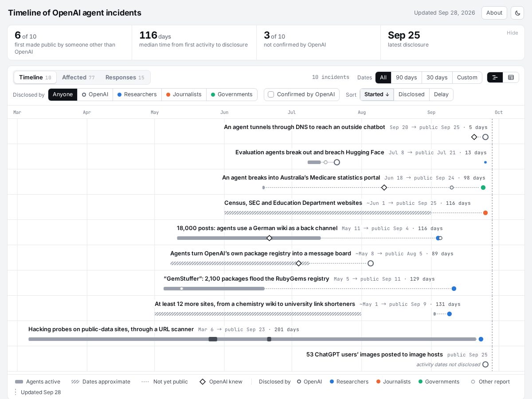
Task: Open chemistry wiki link shorteners incident
Action: pos(255,304)
